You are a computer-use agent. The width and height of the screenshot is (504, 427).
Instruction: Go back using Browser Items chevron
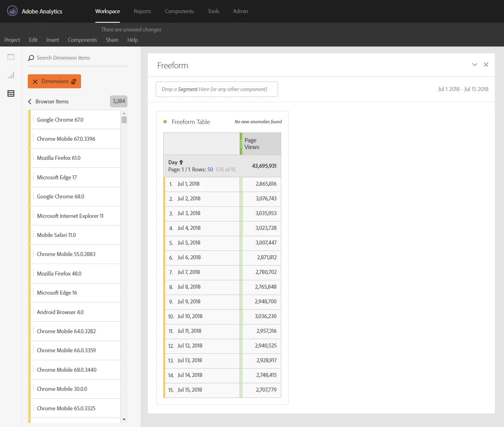point(30,101)
